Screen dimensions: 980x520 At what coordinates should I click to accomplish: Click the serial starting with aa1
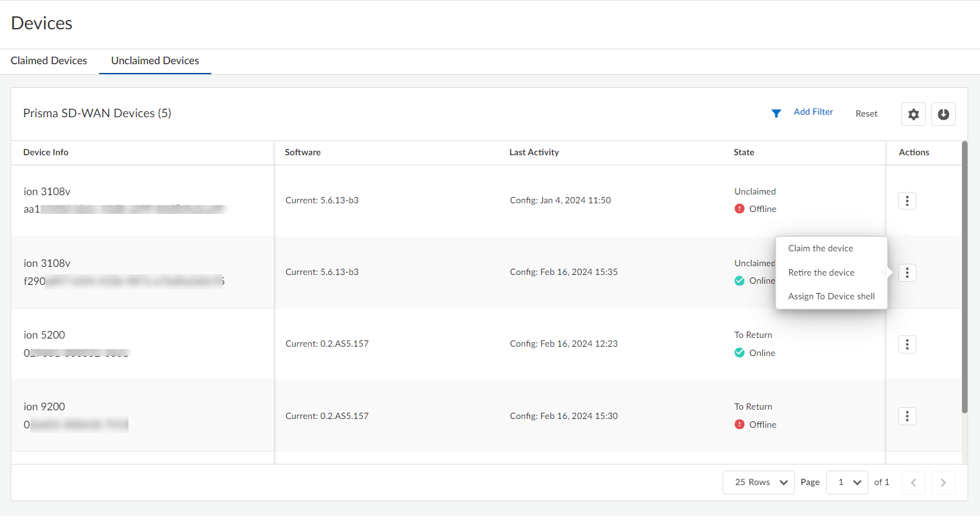[125, 209]
